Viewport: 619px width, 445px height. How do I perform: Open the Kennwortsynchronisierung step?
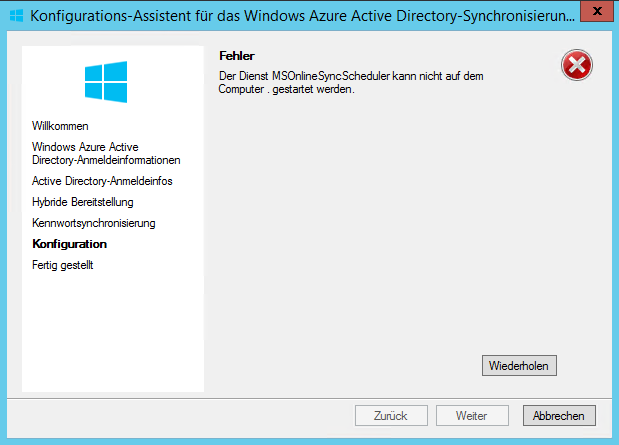(x=94, y=223)
